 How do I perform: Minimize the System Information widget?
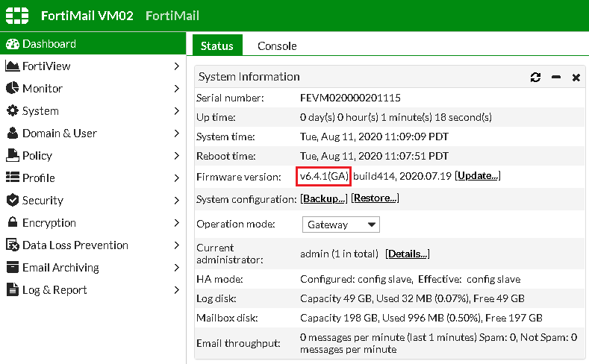pyautogui.click(x=556, y=78)
